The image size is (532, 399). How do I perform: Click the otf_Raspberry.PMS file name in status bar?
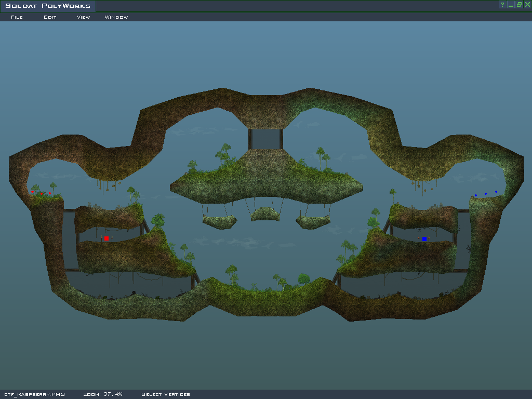point(34,394)
